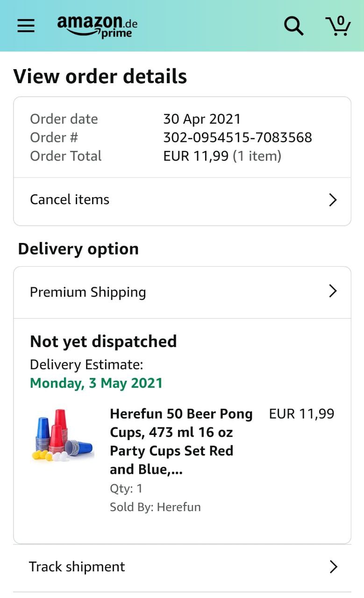Open the Herefun Beer Pong Cups title
364x598 pixels.
tap(181, 441)
